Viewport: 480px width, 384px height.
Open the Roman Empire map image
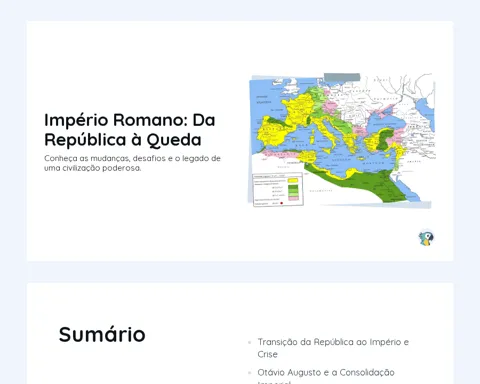pyautogui.click(x=341, y=141)
